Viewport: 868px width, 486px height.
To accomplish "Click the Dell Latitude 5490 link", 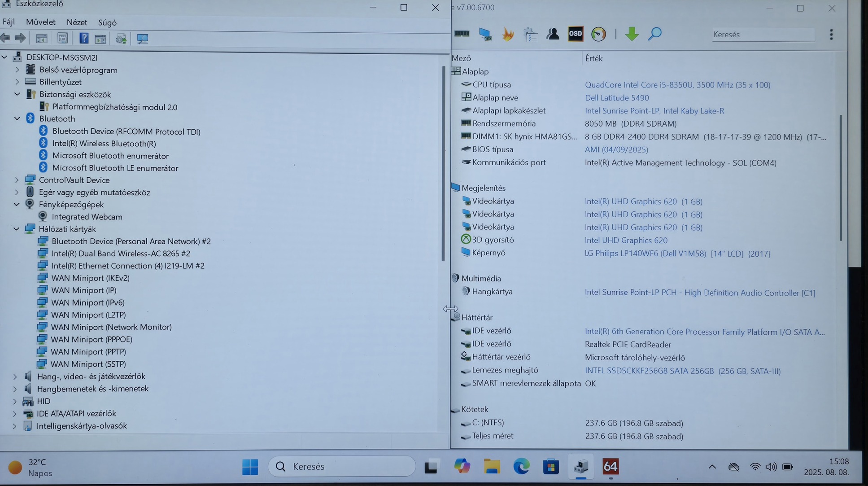I will [616, 98].
